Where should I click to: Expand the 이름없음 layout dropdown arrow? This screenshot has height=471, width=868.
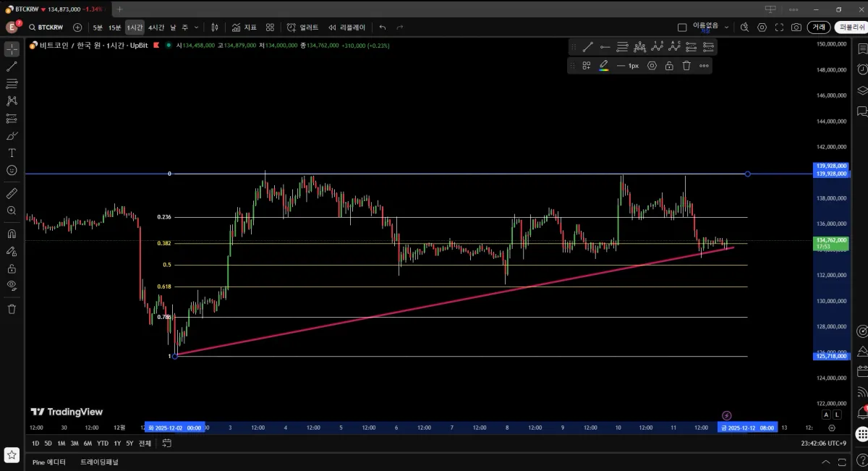pyautogui.click(x=725, y=27)
